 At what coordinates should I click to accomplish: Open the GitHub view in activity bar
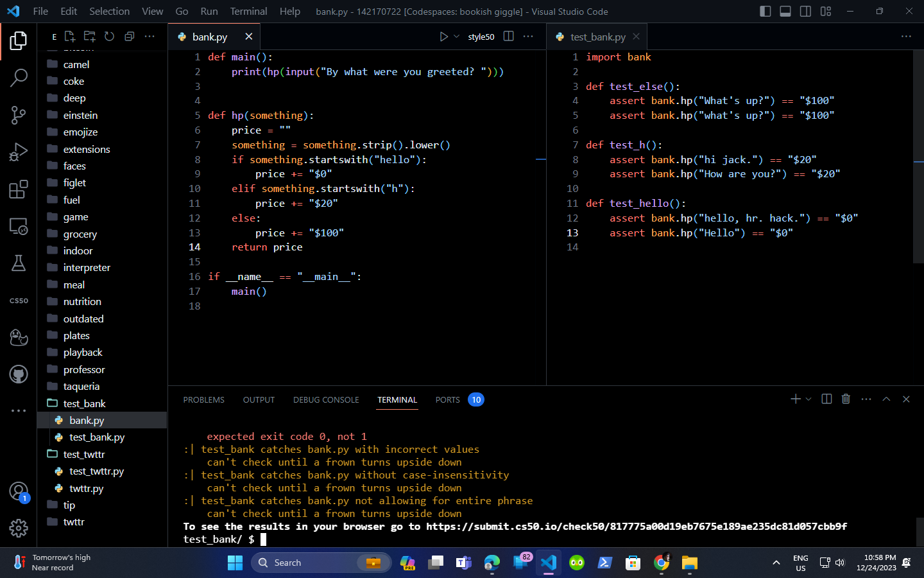[x=19, y=374]
